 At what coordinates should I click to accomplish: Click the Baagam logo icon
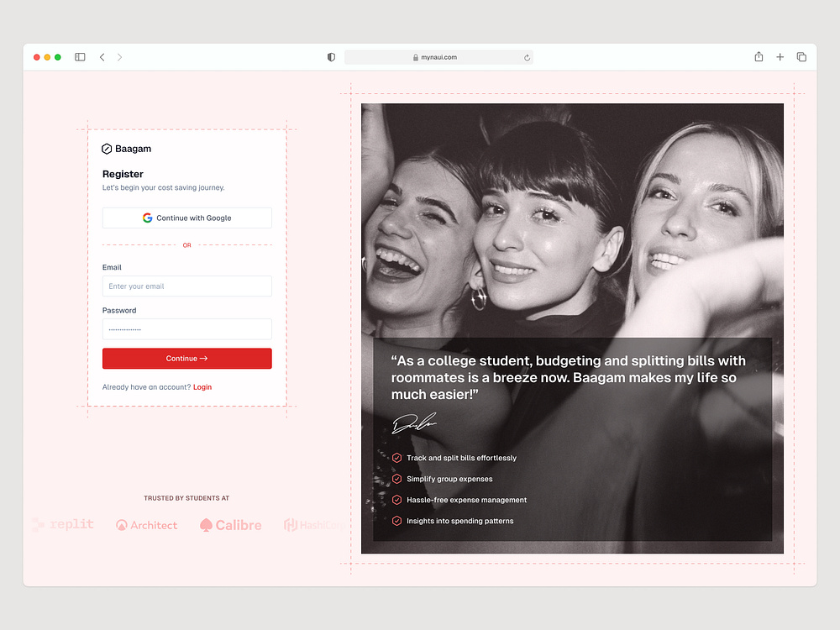pos(105,149)
